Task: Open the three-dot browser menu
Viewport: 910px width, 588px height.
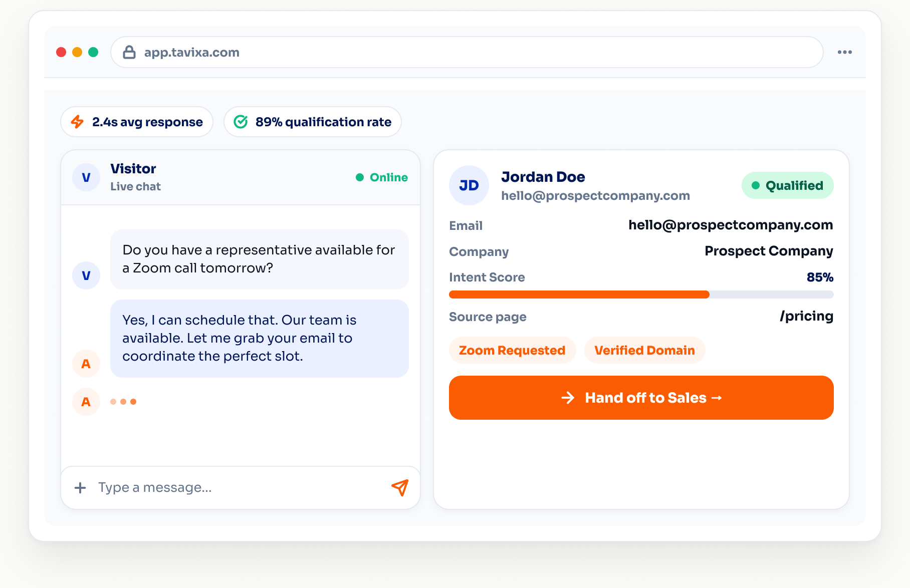Action: coord(845,52)
